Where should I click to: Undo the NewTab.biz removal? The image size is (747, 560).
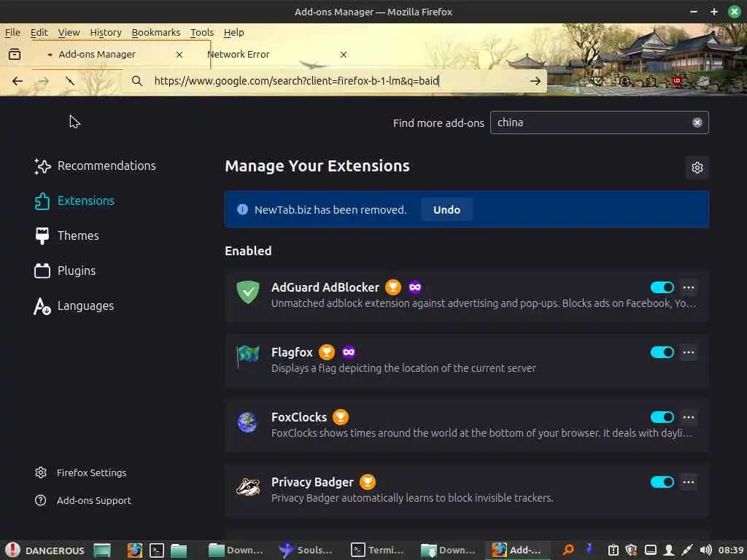coord(447,210)
